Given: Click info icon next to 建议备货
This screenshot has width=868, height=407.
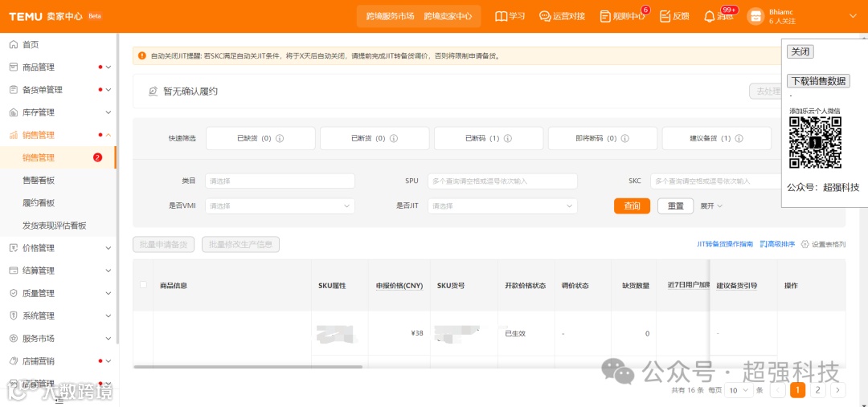Looking at the screenshot, I should (739, 138).
